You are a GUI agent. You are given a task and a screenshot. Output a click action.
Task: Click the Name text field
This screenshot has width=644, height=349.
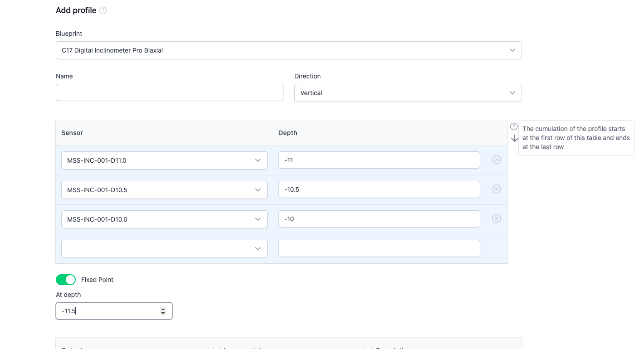[x=169, y=92]
